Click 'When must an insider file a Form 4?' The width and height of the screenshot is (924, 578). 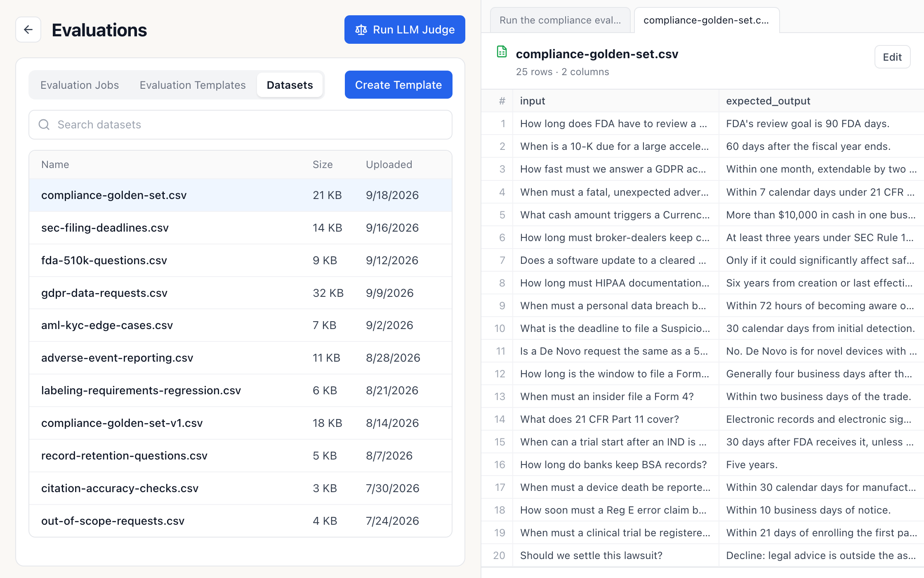(615, 397)
